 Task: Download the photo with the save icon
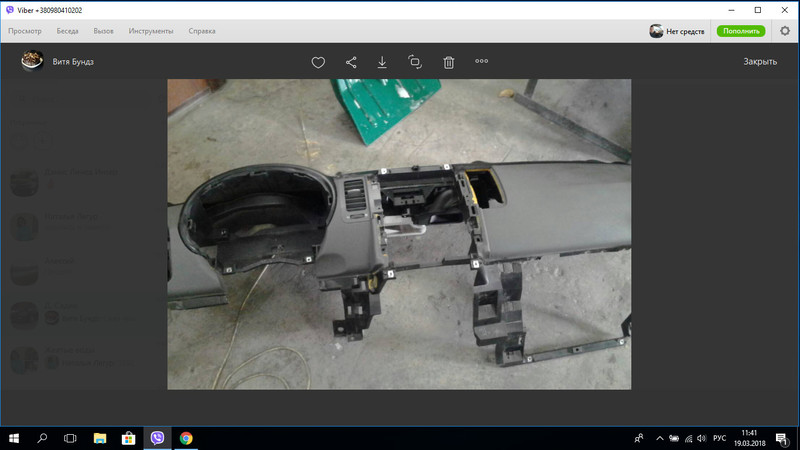tap(382, 62)
